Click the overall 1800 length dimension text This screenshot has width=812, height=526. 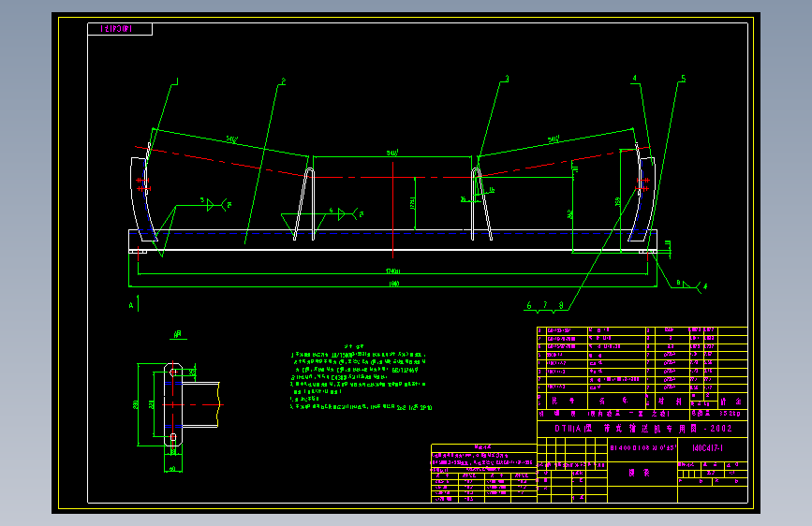pyautogui.click(x=393, y=284)
